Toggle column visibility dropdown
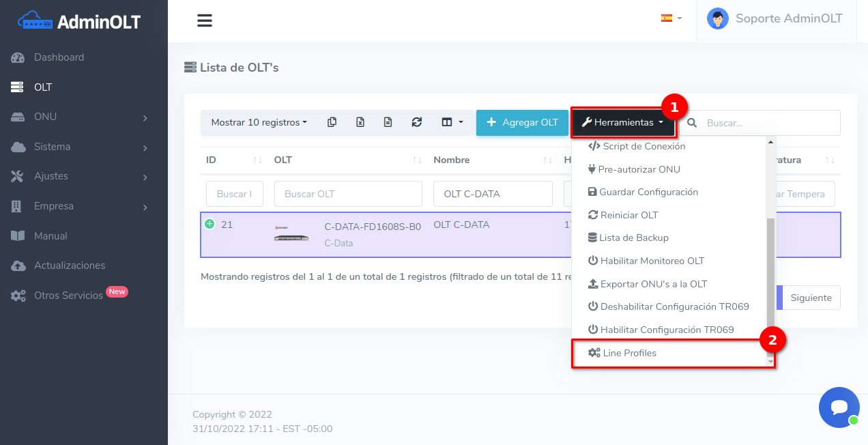 pyautogui.click(x=452, y=123)
